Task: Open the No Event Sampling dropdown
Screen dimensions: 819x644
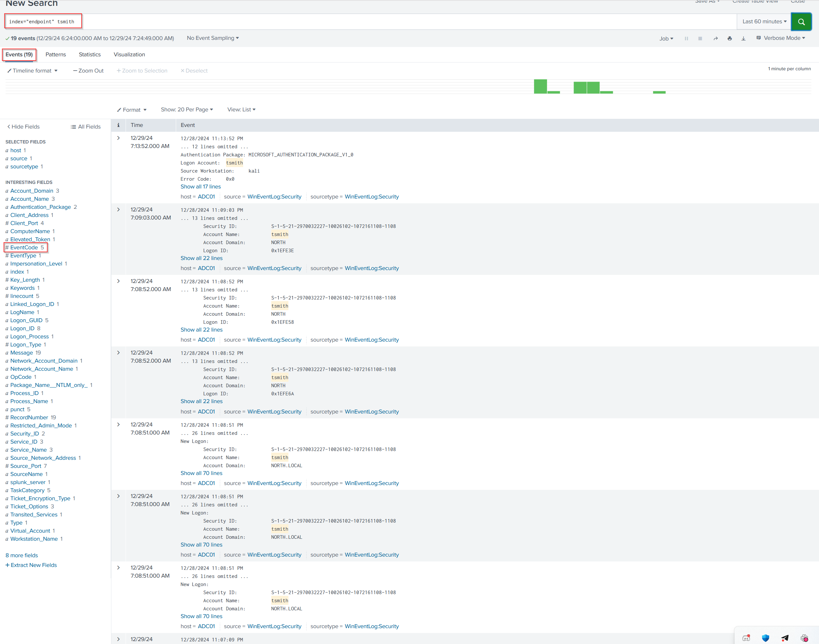Action: click(213, 38)
